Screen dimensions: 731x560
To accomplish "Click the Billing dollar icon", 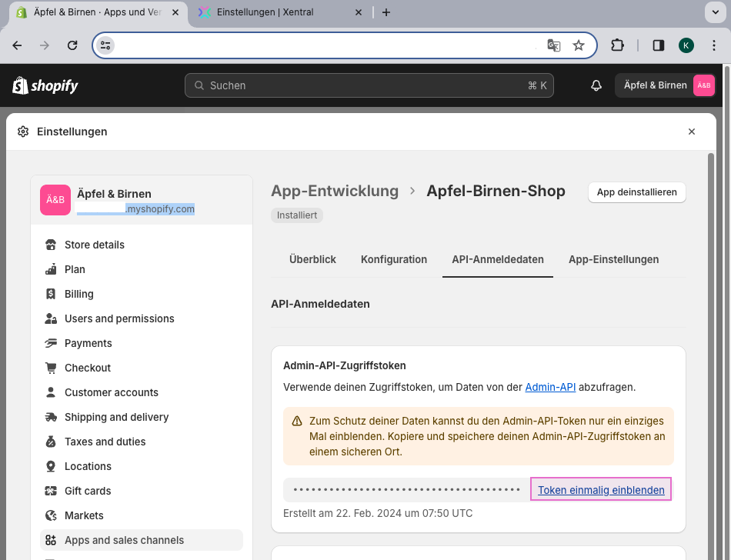I will (52, 294).
